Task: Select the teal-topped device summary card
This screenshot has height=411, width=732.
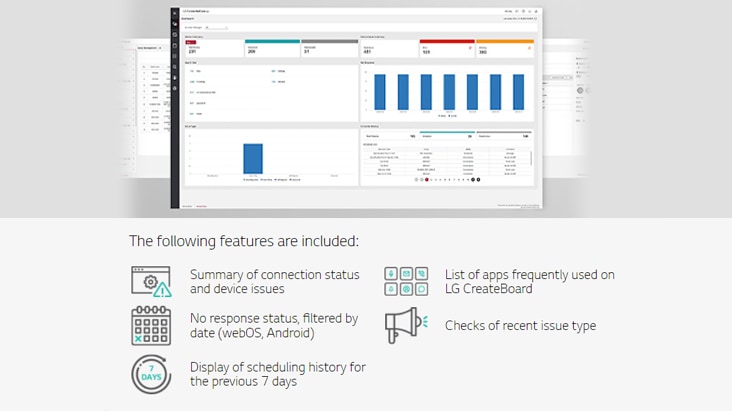Action: [272, 47]
